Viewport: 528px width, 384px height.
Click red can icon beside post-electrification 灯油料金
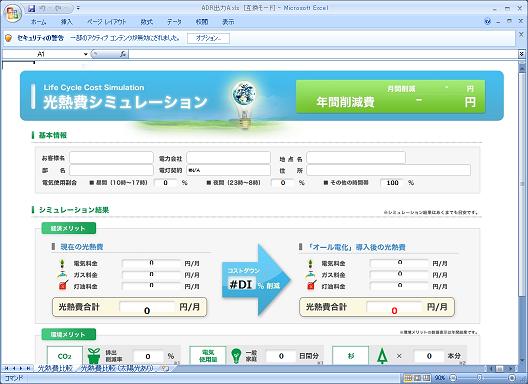click(312, 286)
